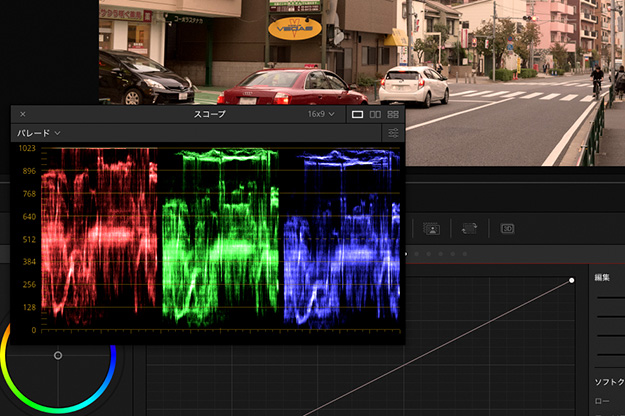The width and height of the screenshot is (625, 416).
Task: Open the Sizing palette icon
Action: click(x=469, y=229)
